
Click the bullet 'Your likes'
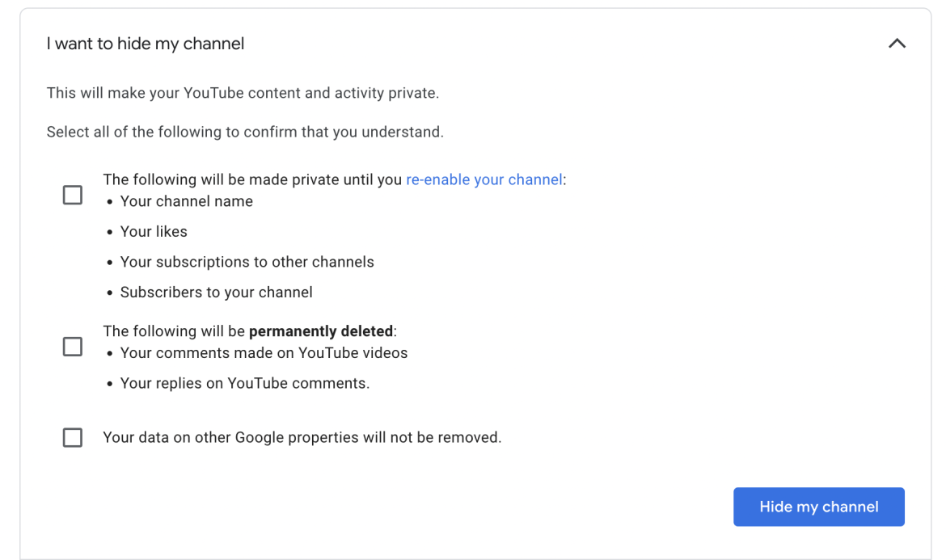(x=154, y=231)
